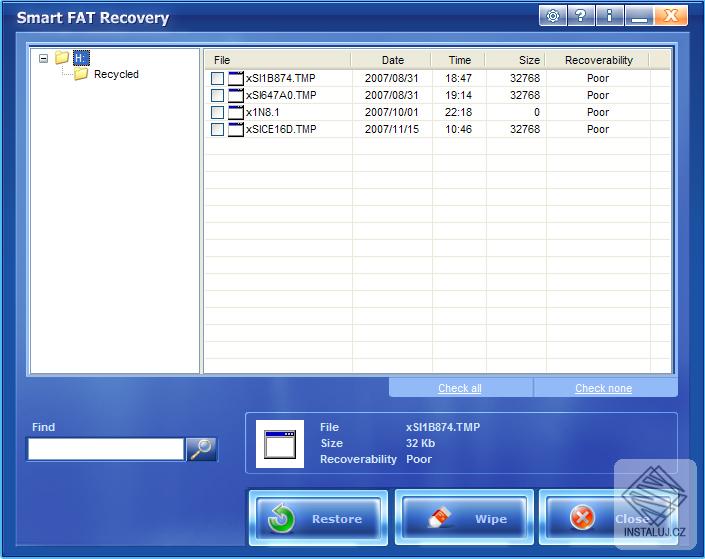The width and height of the screenshot is (705, 559).
Task: Click the time 10:46 cell
Action: (x=458, y=130)
